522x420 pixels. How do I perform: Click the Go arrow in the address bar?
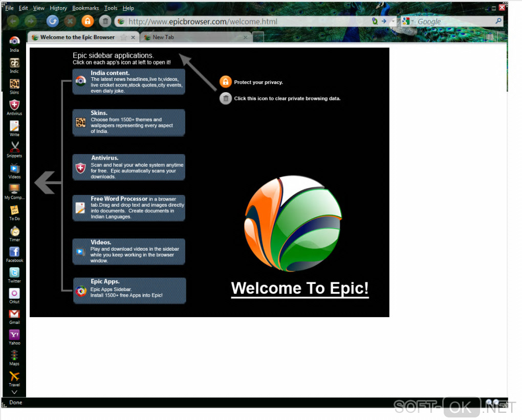384,21
